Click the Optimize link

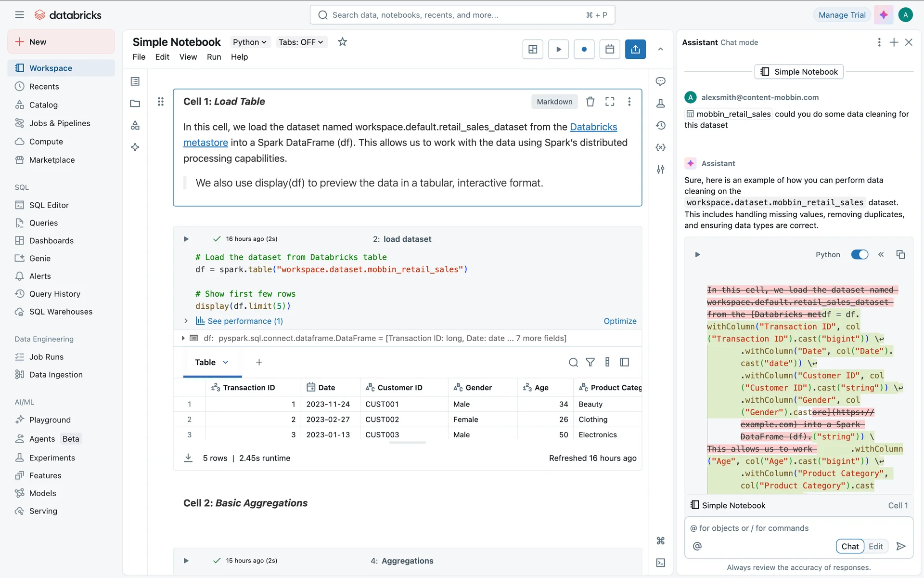[620, 321]
